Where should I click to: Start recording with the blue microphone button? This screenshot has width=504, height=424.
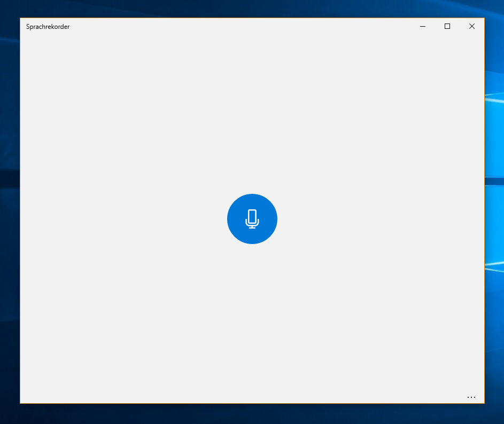[252, 219]
